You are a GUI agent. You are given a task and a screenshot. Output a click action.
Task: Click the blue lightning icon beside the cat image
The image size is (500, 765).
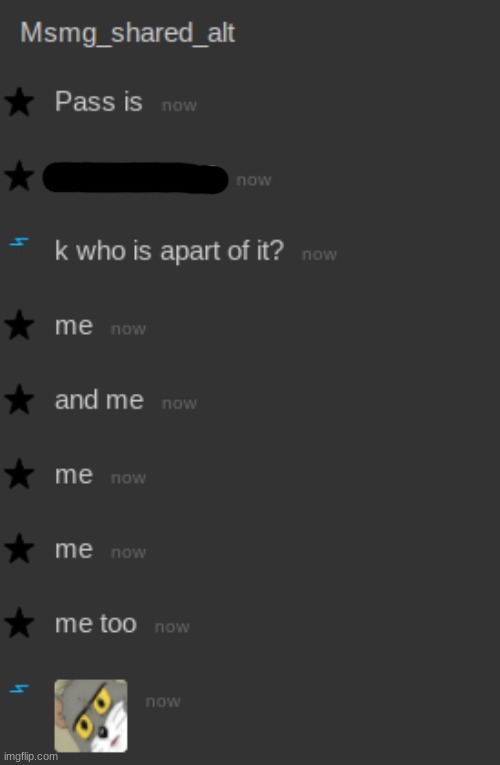[x=19, y=689]
